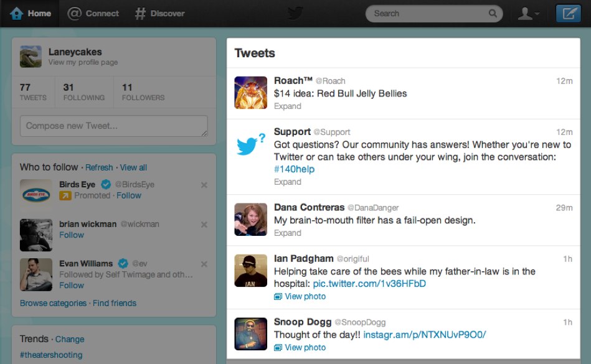Expand the Dana Contreras tweet
591x364 pixels.
(288, 233)
